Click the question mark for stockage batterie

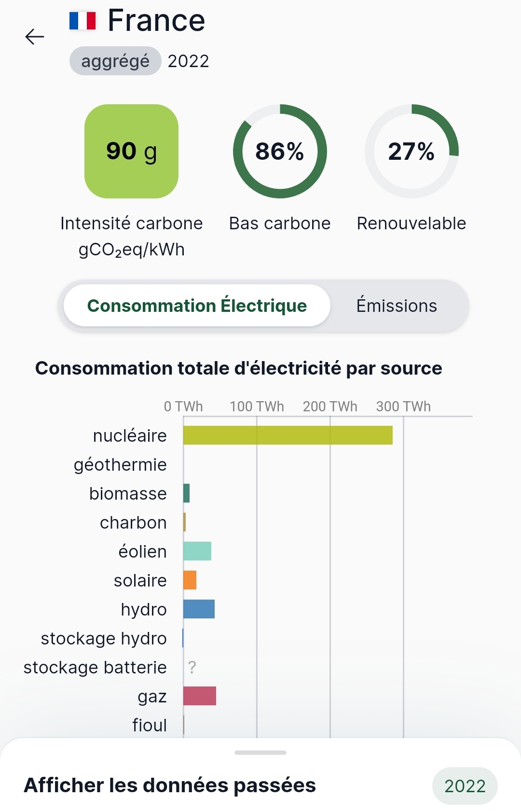192,667
